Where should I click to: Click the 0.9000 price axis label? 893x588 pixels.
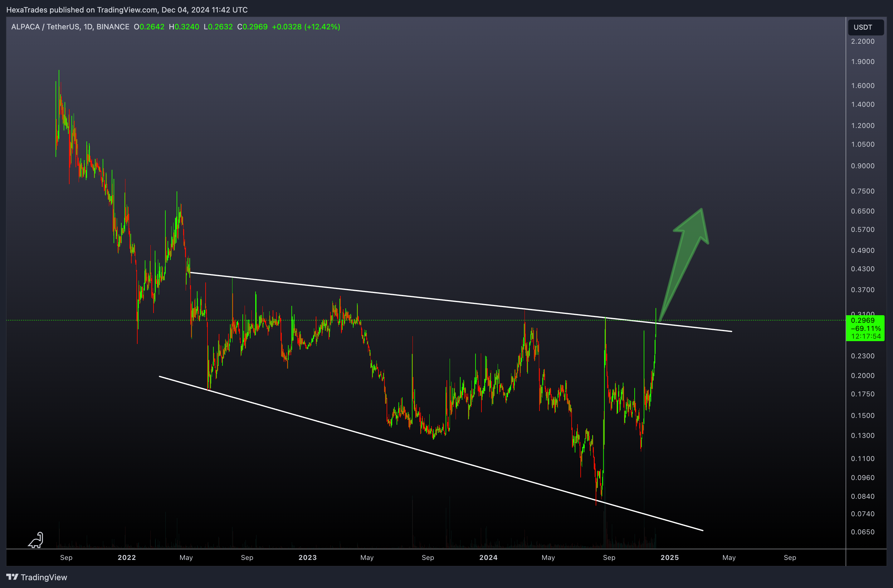click(x=863, y=166)
